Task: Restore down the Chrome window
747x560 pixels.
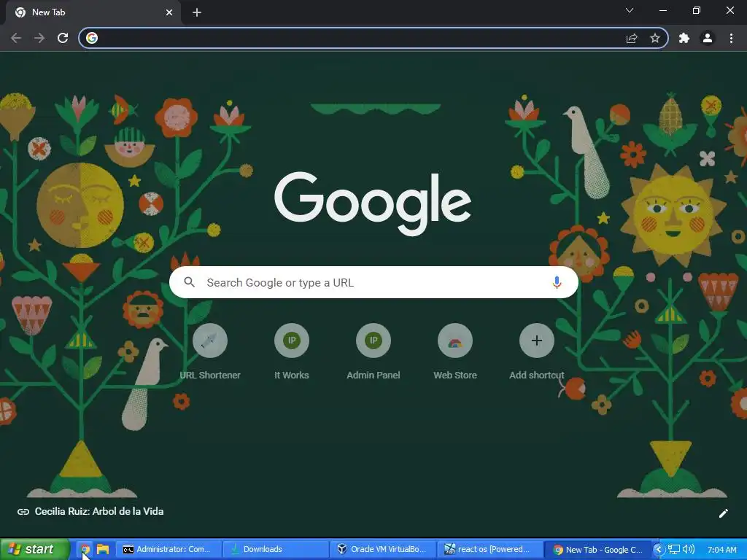Action: click(x=697, y=10)
